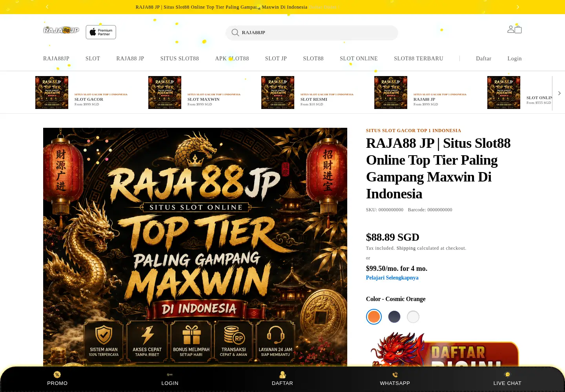Click the search magnifier icon
Image resolution: width=565 pixels, height=392 pixels.
(x=235, y=33)
